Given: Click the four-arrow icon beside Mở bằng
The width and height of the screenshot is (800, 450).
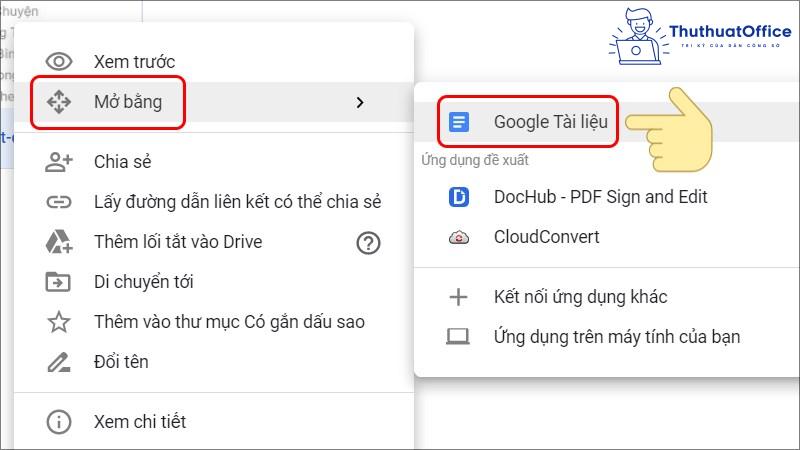Looking at the screenshot, I should (59, 101).
